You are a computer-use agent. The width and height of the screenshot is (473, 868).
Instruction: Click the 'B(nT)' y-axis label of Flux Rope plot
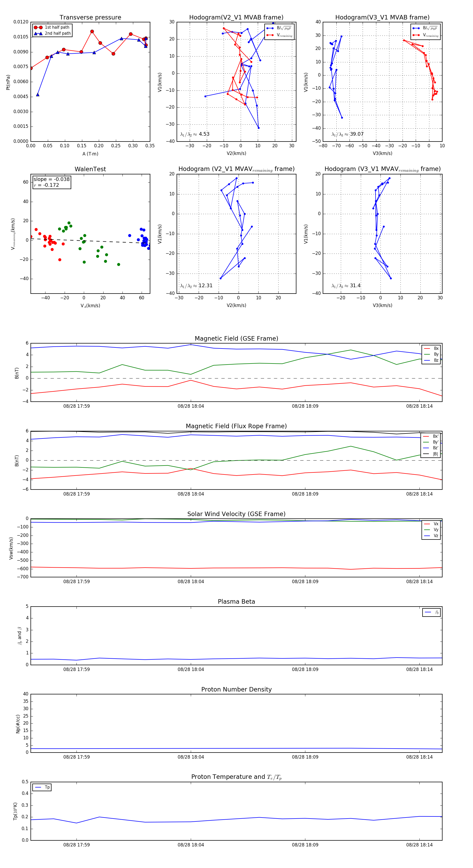click(x=17, y=460)
